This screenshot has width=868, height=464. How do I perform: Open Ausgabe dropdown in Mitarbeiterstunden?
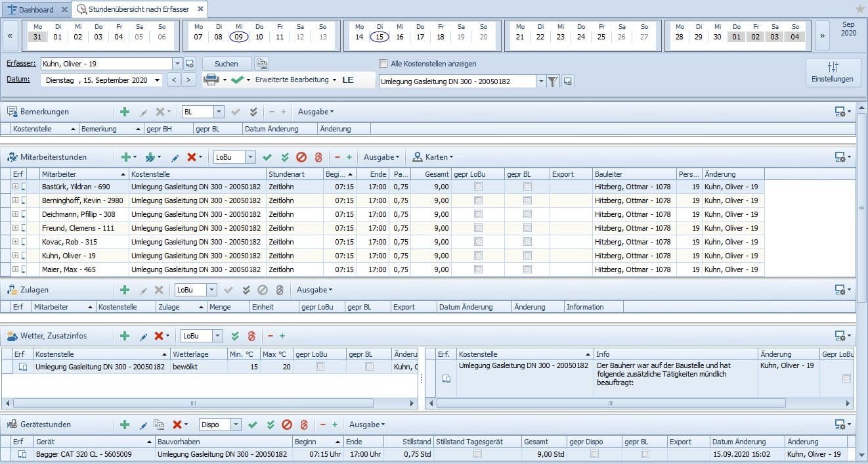pyautogui.click(x=381, y=157)
